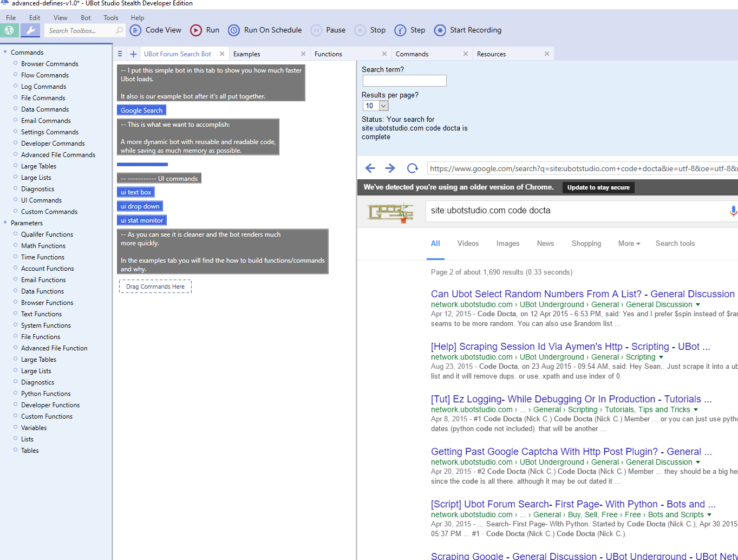Close the Functions tab
The image size is (738, 560).
[x=384, y=54]
